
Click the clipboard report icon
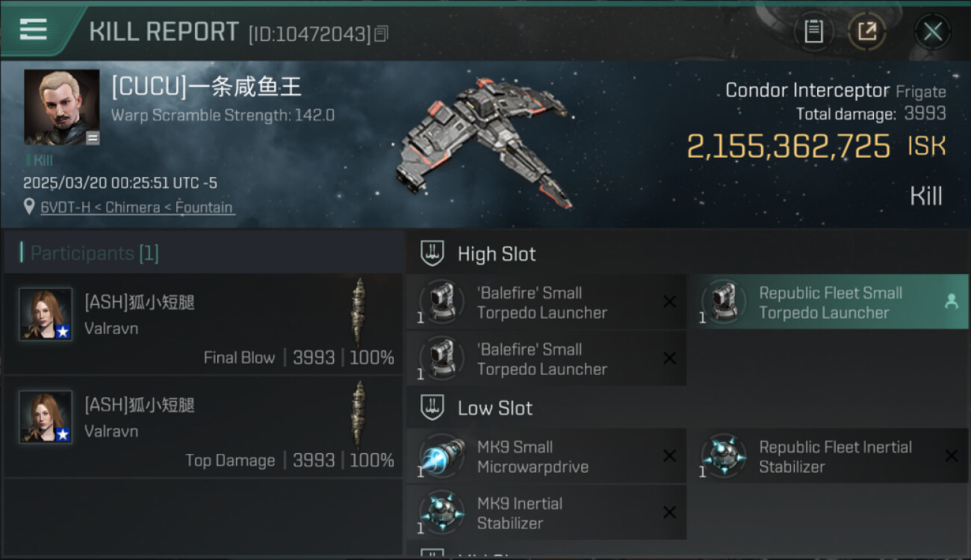tap(813, 31)
